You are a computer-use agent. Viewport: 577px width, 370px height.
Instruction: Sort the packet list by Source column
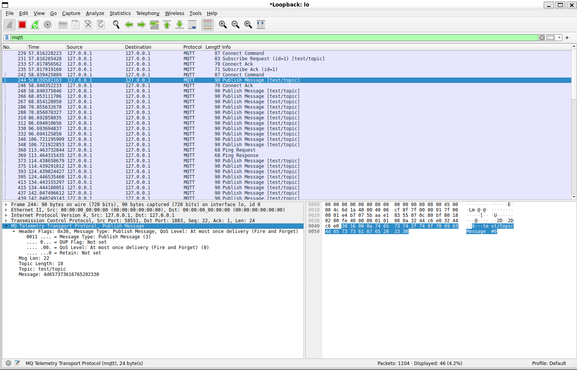click(x=95, y=47)
